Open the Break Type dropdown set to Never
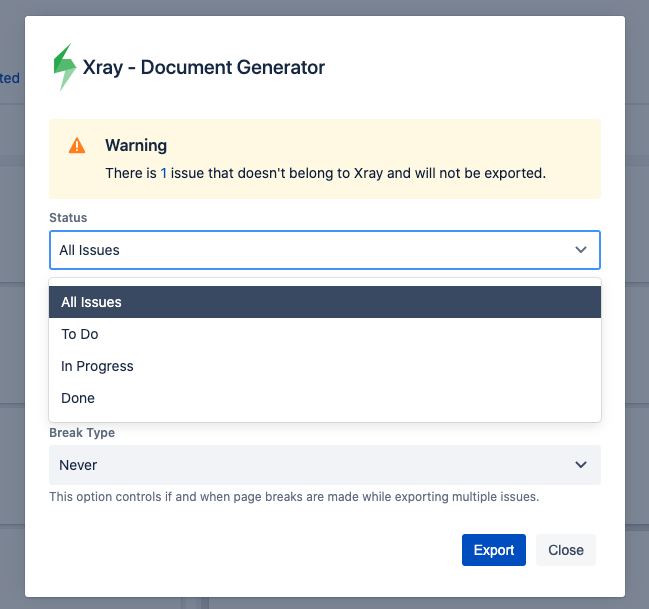This screenshot has height=609, width=649. coord(324,465)
